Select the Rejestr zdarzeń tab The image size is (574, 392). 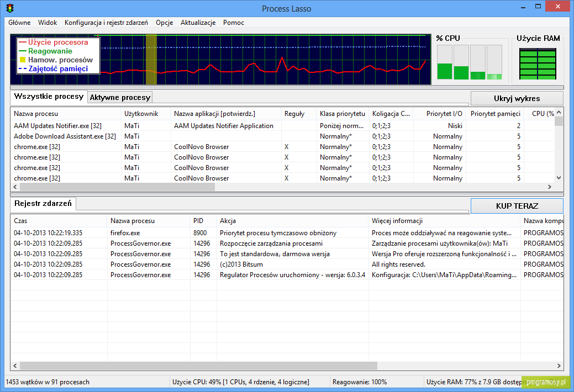pyautogui.click(x=43, y=204)
